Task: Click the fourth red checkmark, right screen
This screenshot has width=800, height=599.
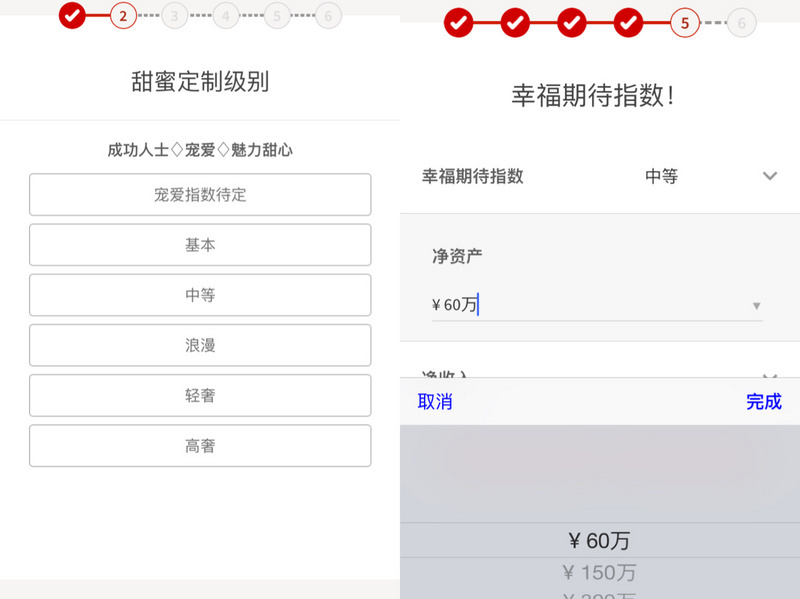Action: pos(628,22)
